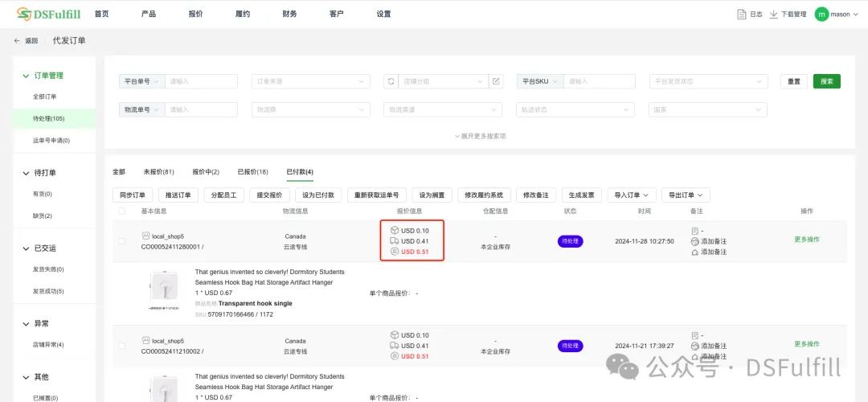Open 产品 in top navigation

tap(149, 14)
